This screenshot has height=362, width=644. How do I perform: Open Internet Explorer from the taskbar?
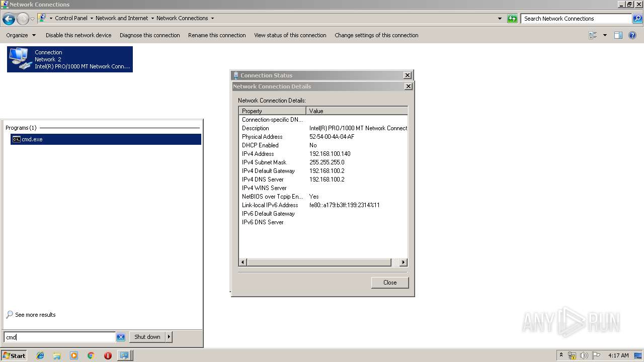click(40, 355)
